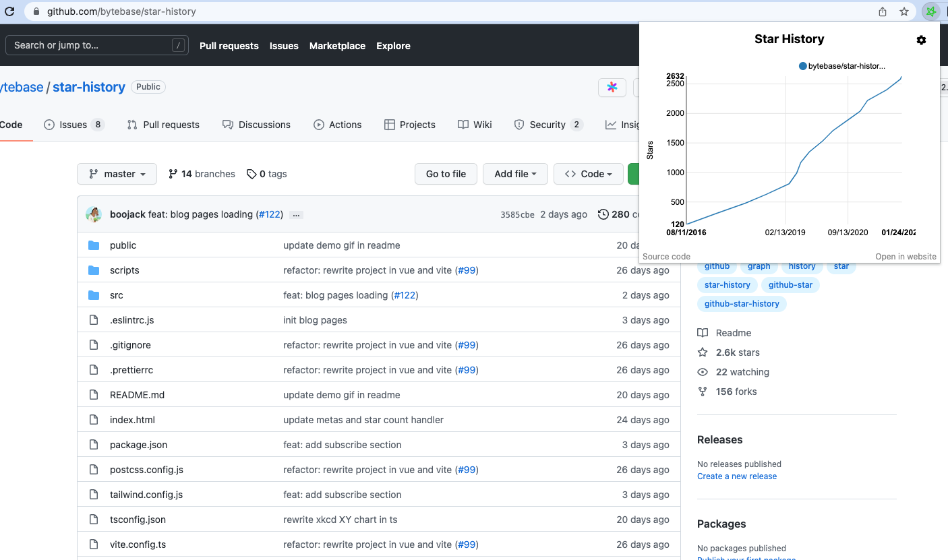Click the book icon next to Readme
Viewport: 948px width, 560px height.
[703, 333]
